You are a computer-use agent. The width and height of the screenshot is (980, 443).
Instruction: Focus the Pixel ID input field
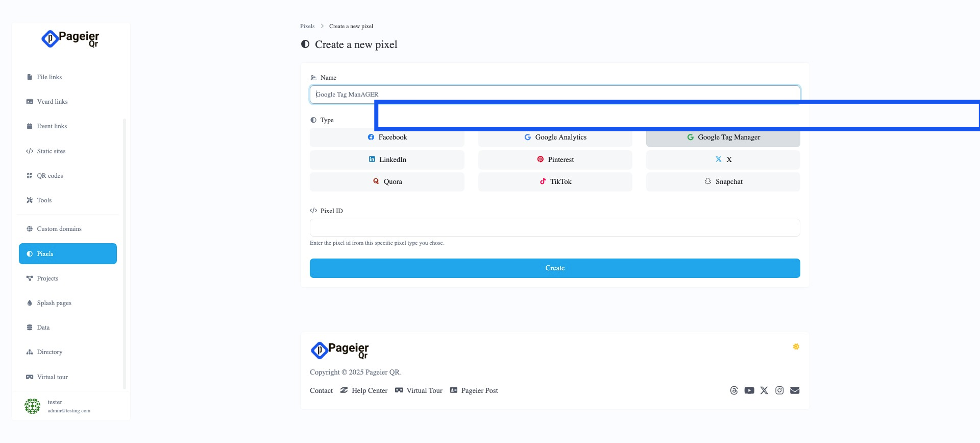(555, 228)
